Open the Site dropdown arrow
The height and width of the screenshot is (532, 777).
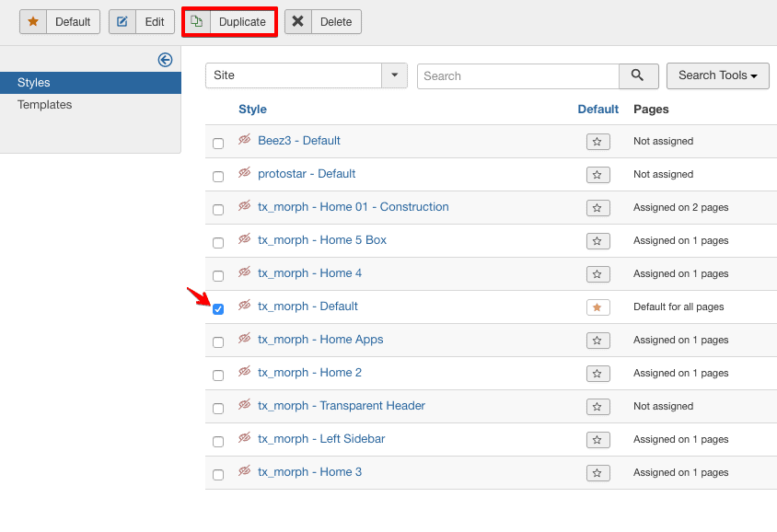click(394, 75)
